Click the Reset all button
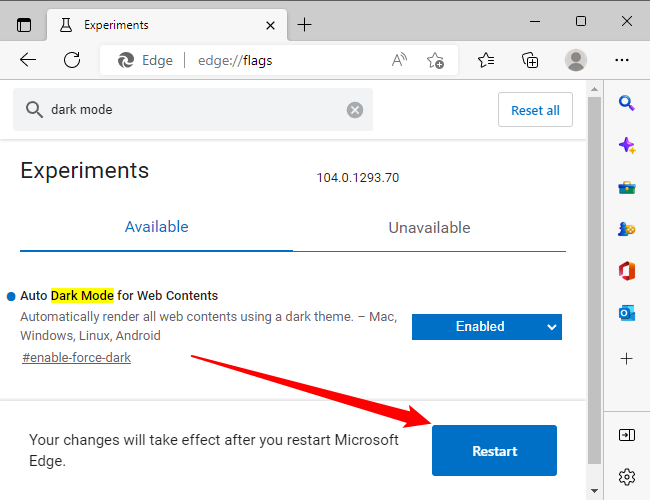The width and height of the screenshot is (650, 500). [535, 110]
